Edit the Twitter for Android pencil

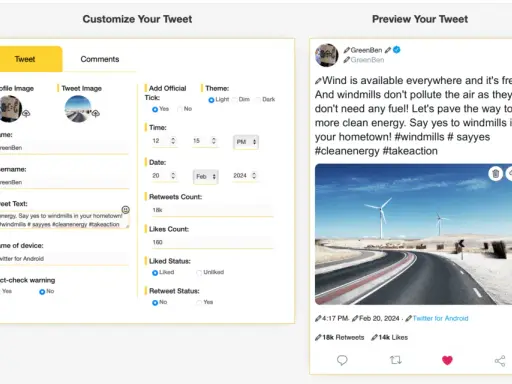click(x=409, y=319)
